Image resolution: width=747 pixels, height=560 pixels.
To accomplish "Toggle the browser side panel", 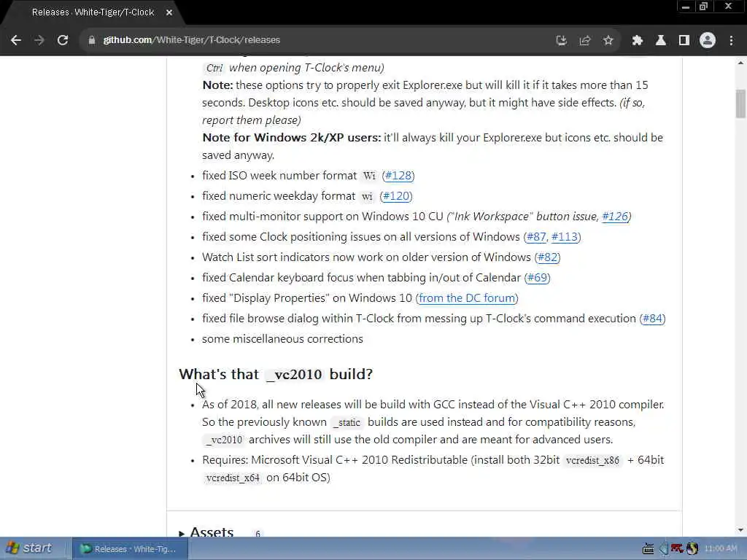I will pos(684,41).
